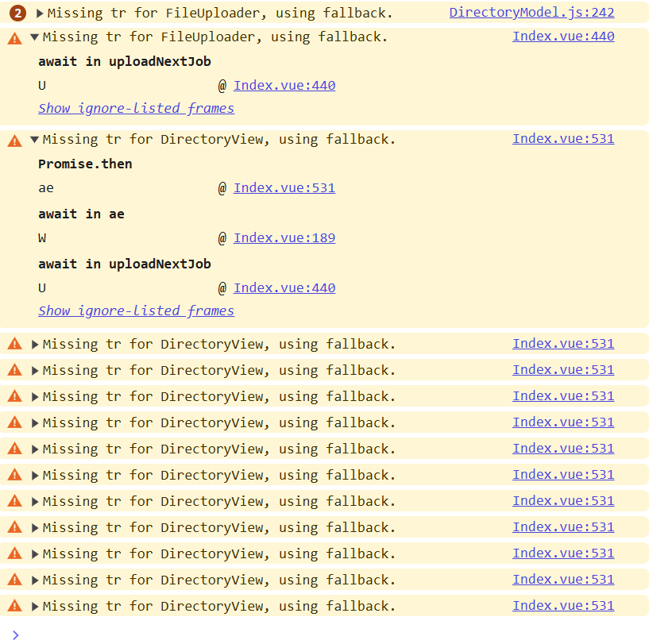Click warning icon on the last DirectoryView warning
This screenshot has height=644, width=649.
coord(13,606)
